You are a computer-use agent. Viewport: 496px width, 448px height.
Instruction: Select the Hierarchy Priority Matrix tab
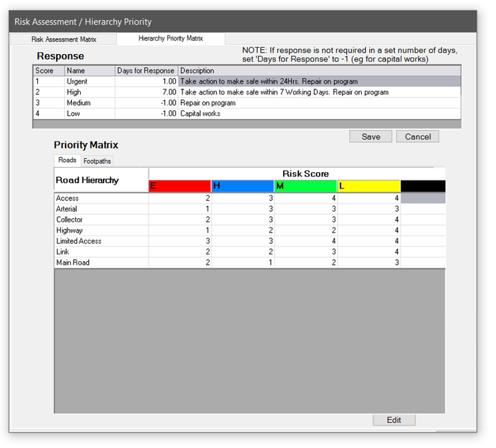[x=170, y=39]
